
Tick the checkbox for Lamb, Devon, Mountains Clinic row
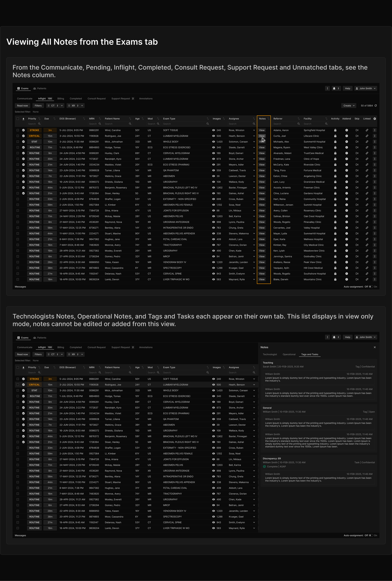click(18, 280)
